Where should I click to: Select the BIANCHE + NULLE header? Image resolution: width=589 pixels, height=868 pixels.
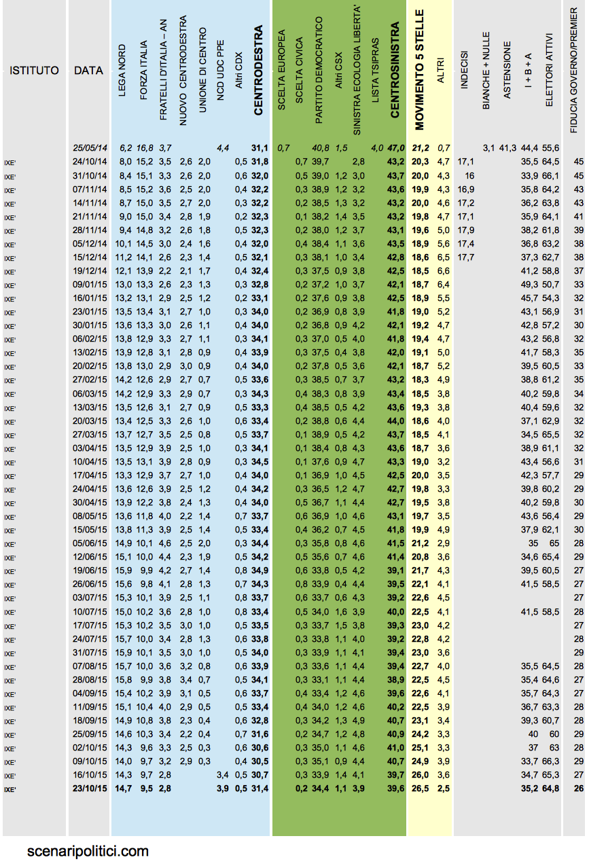[486, 70]
